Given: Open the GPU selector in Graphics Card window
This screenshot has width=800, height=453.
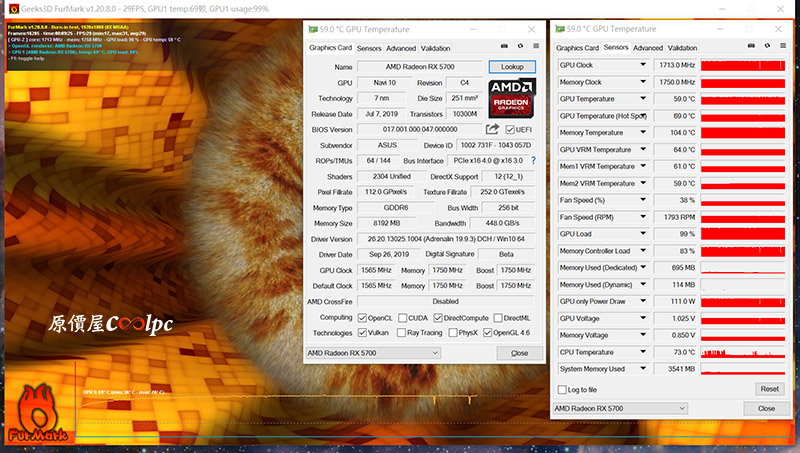Looking at the screenshot, I should (x=372, y=353).
